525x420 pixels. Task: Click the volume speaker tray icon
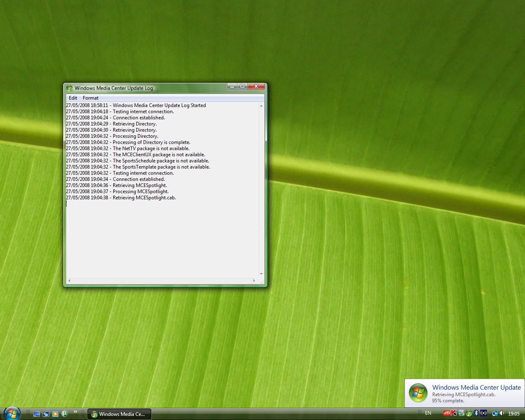502,413
